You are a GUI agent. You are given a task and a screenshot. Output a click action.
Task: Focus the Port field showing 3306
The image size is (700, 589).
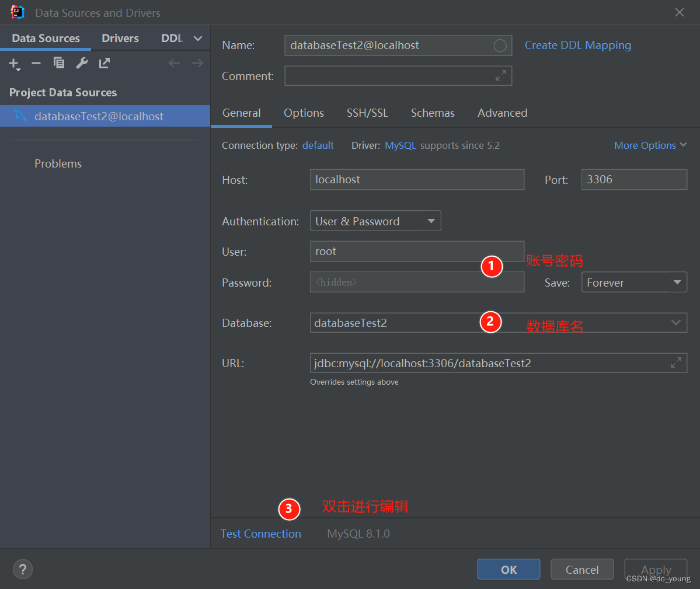click(x=634, y=179)
